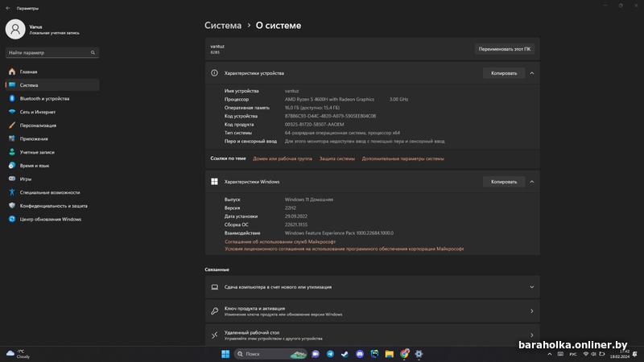Click the Время и язык globe icon

[12, 166]
